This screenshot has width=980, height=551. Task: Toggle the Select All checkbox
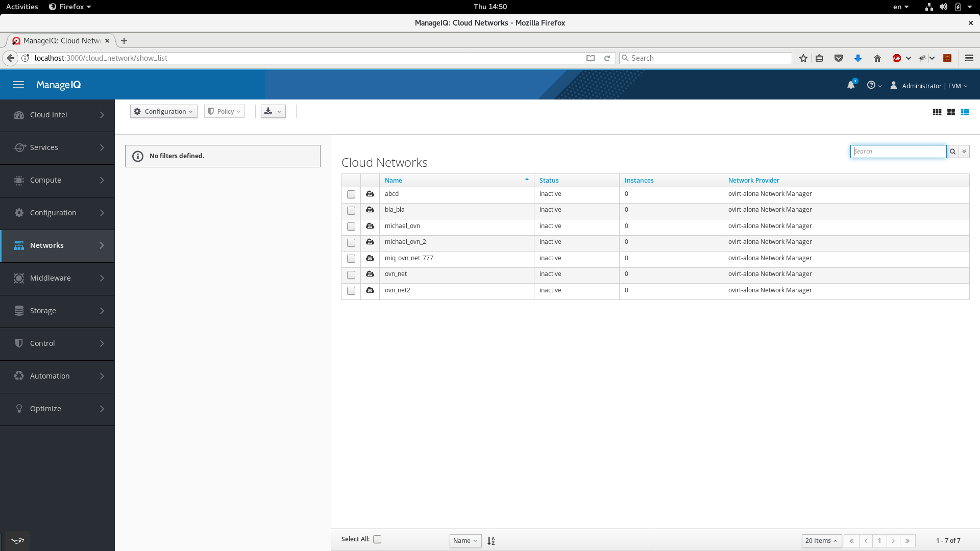click(x=377, y=539)
